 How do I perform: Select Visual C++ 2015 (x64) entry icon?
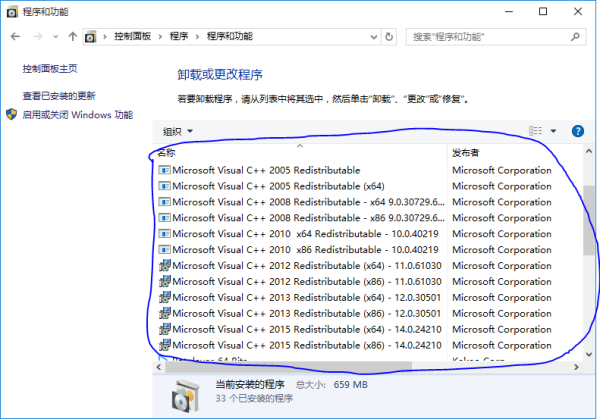click(165, 329)
